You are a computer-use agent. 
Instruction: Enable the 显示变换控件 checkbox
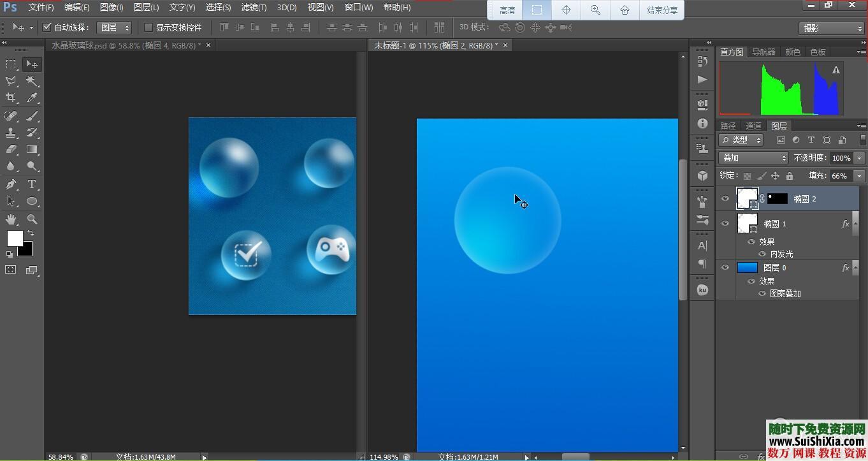(148, 27)
